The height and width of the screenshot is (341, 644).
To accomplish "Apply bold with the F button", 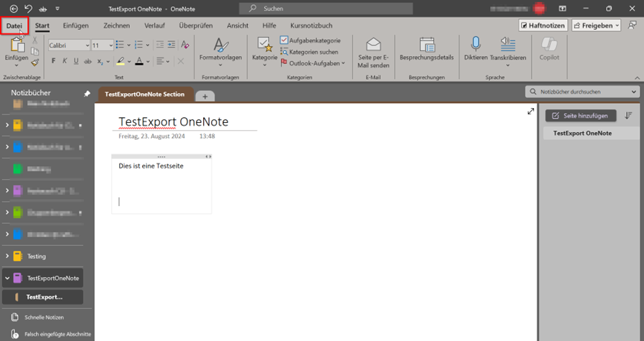I will click(x=53, y=61).
